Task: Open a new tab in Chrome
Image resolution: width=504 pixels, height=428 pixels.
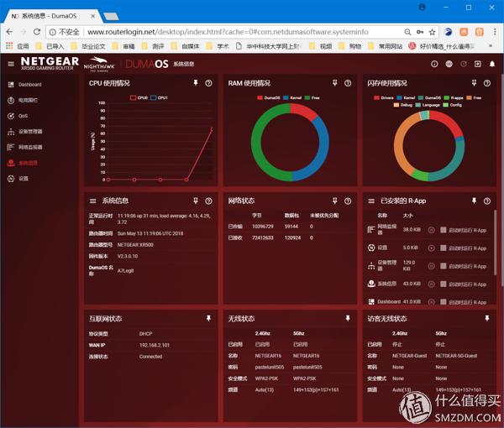Action: (111, 17)
